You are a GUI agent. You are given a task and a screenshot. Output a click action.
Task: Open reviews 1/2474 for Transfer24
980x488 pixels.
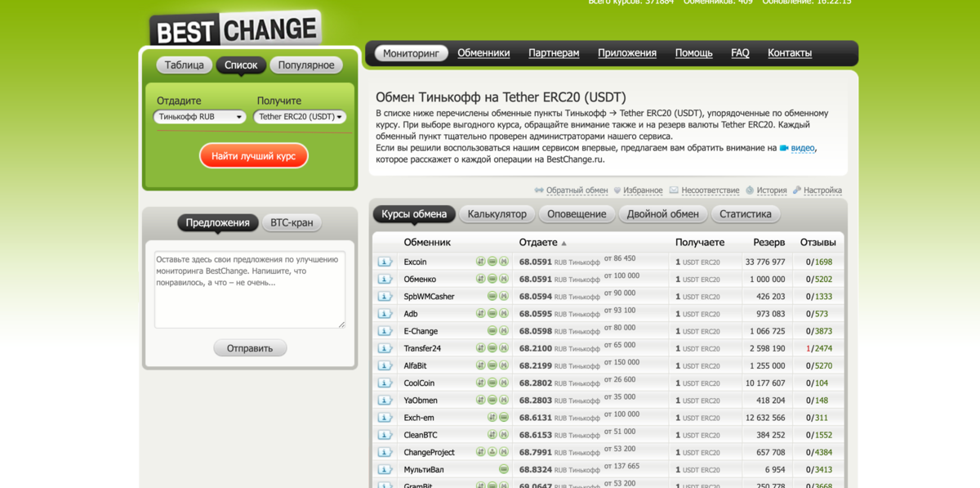(819, 348)
